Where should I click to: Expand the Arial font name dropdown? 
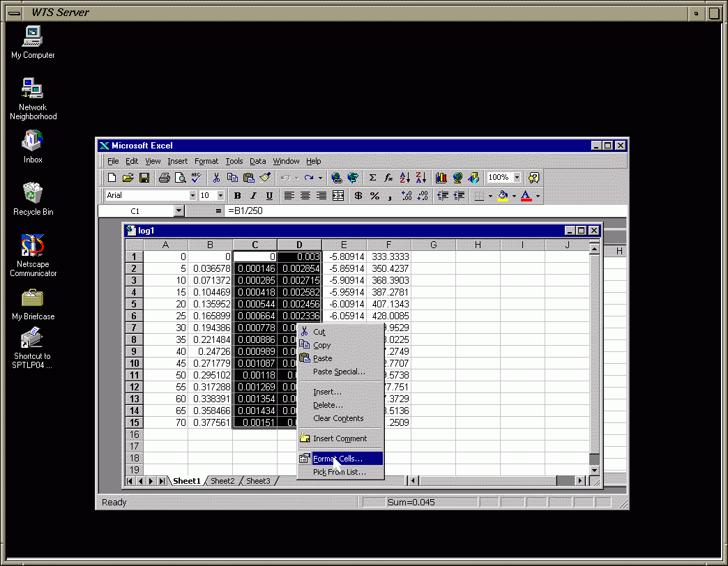(192, 196)
